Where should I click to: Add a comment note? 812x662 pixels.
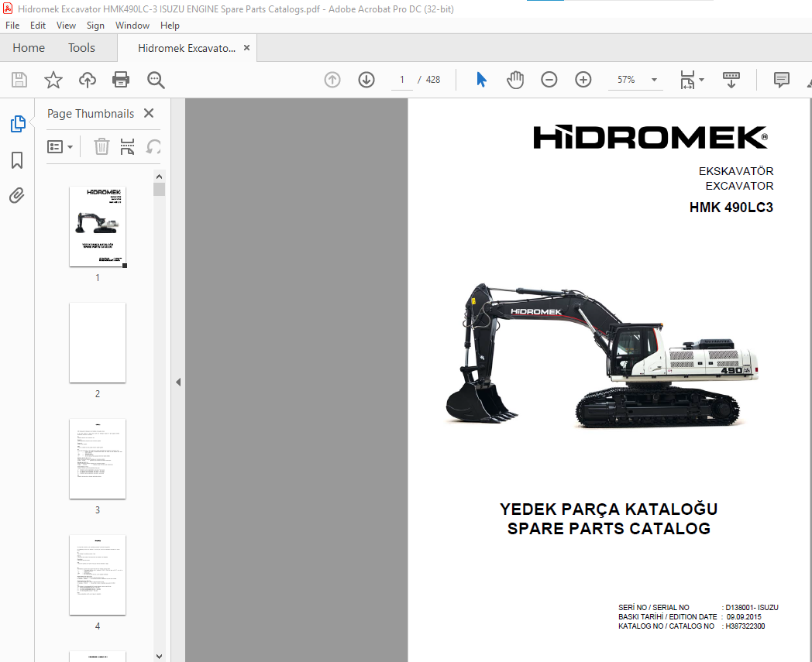[781, 80]
